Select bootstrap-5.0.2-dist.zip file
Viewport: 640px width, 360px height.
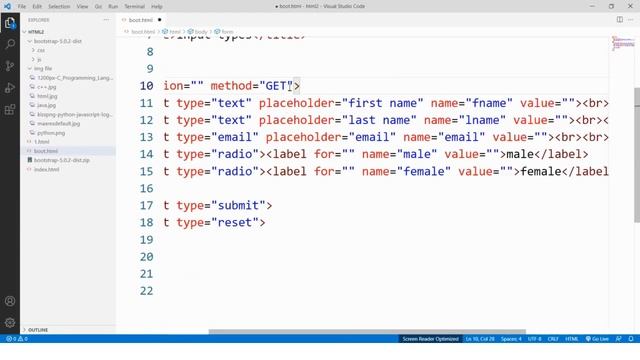click(x=62, y=160)
